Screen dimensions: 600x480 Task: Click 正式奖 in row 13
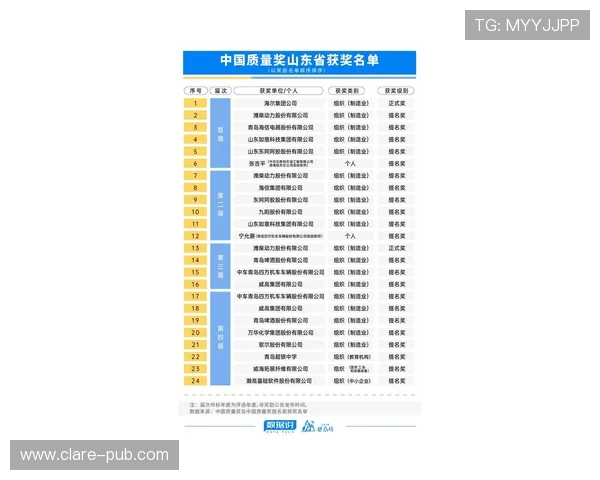397,248
